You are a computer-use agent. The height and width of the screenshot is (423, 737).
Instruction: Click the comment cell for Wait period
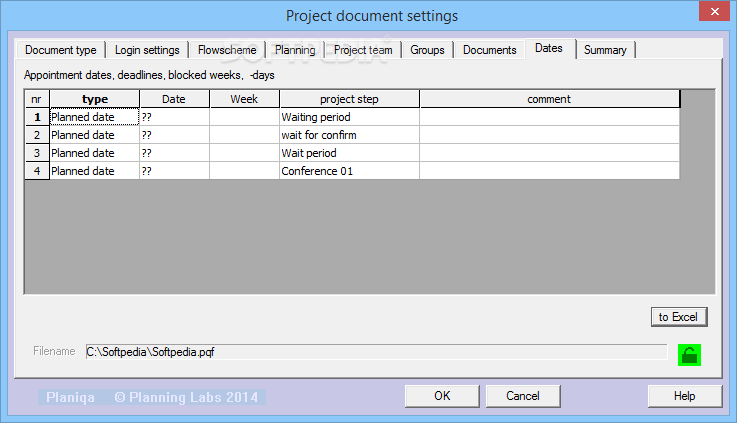point(549,153)
